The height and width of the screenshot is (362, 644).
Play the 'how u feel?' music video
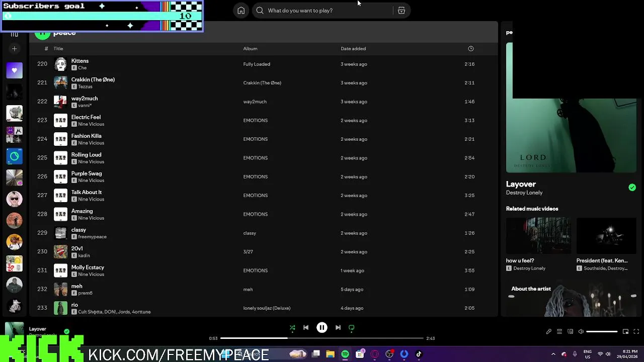pyautogui.click(x=538, y=236)
